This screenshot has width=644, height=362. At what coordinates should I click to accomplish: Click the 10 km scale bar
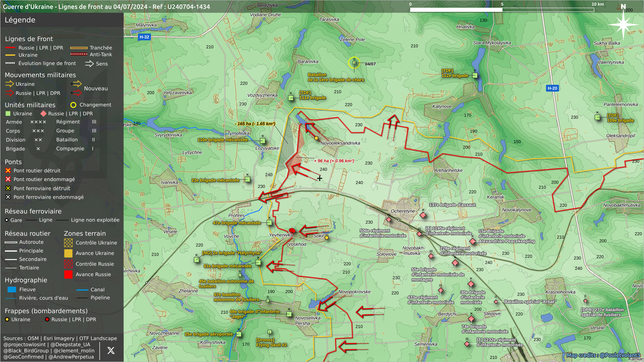click(502, 10)
